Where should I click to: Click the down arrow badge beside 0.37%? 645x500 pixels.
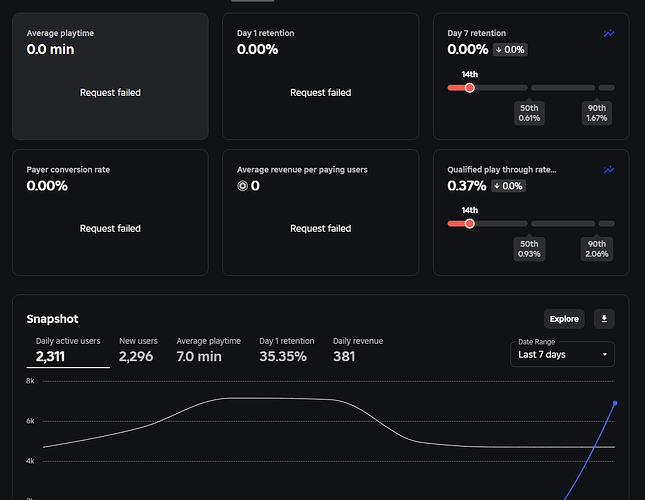[x=508, y=186]
